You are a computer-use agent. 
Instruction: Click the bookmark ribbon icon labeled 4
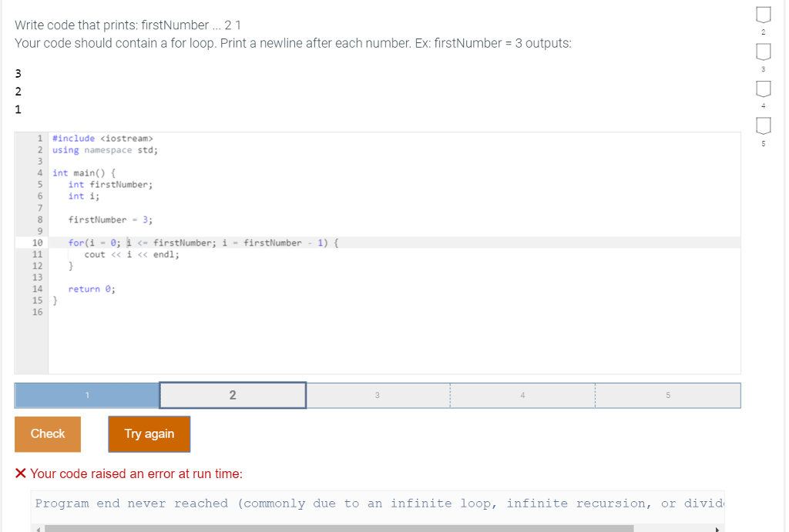[x=763, y=89]
